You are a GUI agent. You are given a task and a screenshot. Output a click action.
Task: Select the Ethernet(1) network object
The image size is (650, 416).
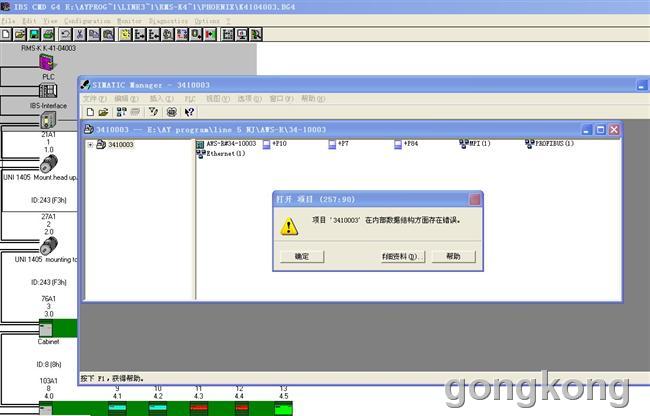[221, 154]
